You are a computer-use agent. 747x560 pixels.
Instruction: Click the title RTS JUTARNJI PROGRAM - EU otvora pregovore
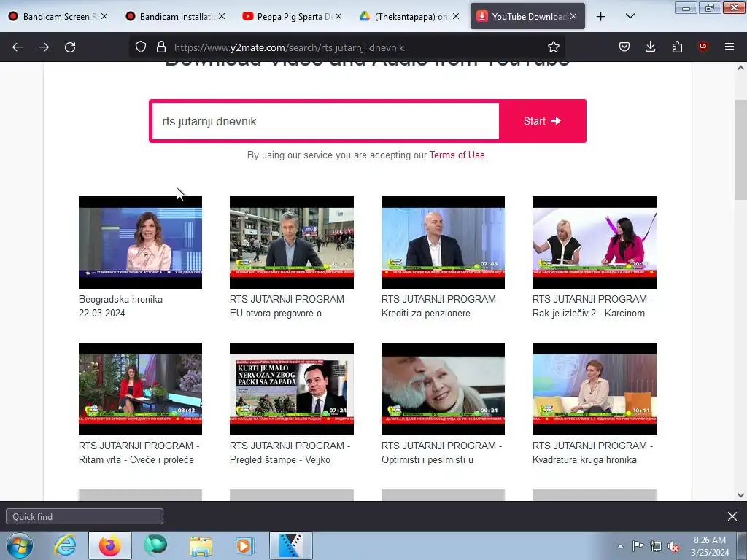290,306
